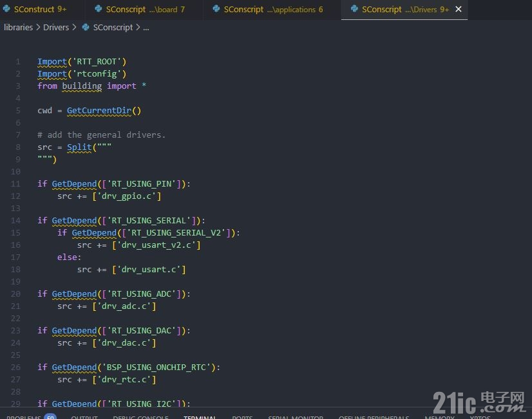Image resolution: width=532 pixels, height=419 pixels.
Task: Click the comment add the general drivers
Action: tap(102, 135)
